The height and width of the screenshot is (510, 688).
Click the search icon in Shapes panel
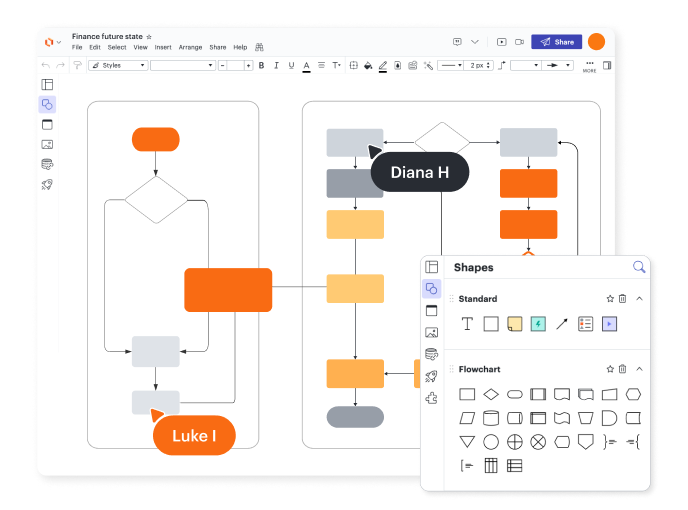pyautogui.click(x=639, y=267)
